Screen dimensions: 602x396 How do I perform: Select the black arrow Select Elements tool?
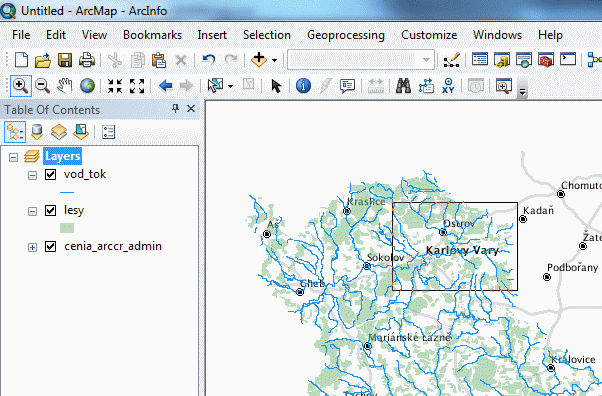coord(276,86)
